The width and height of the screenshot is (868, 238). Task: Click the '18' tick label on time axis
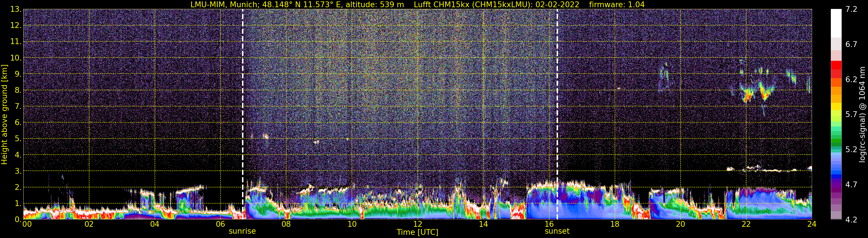(614, 224)
